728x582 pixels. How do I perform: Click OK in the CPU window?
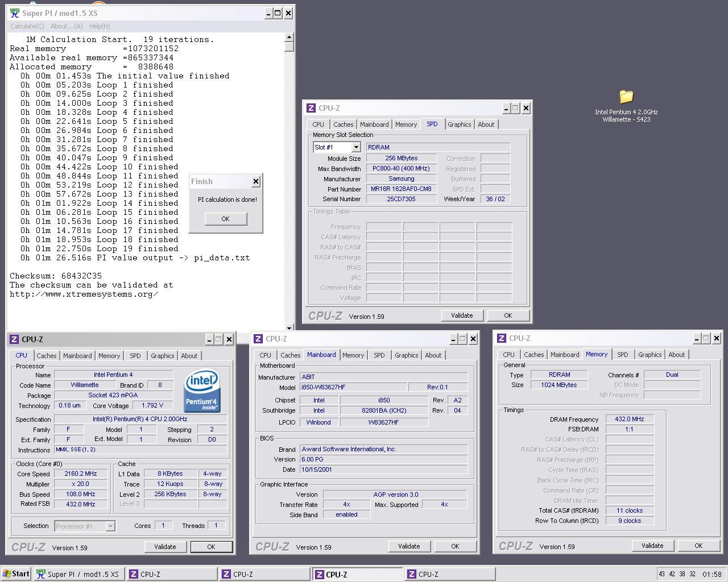point(211,547)
